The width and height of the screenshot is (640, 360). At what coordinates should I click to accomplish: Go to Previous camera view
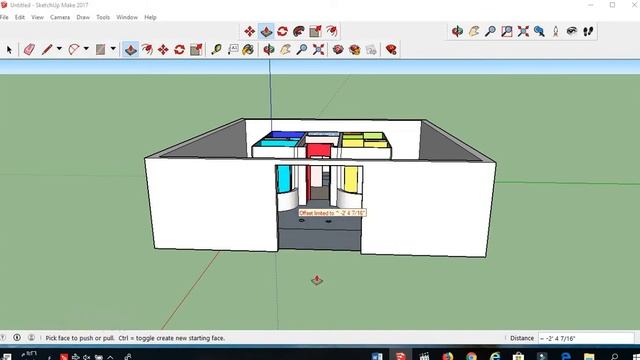pos(539,31)
